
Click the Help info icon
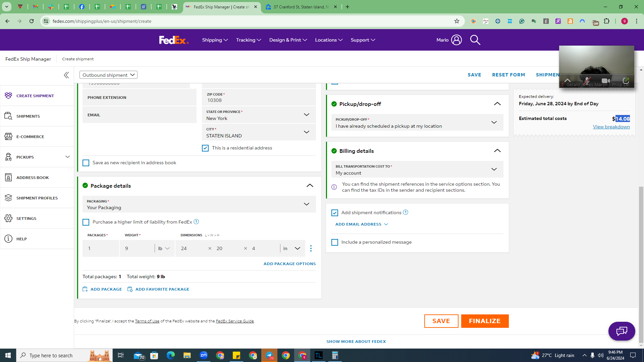click(x=8, y=239)
